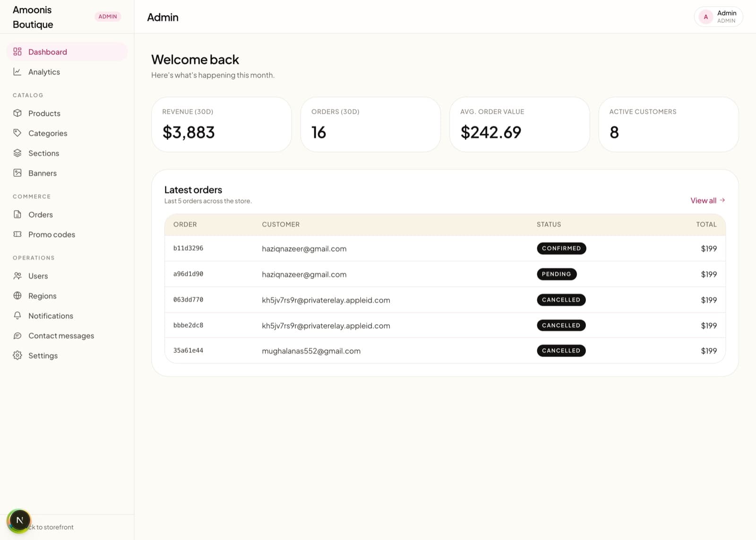Click the Banners image icon
This screenshot has height=540, width=756.
[17, 173]
